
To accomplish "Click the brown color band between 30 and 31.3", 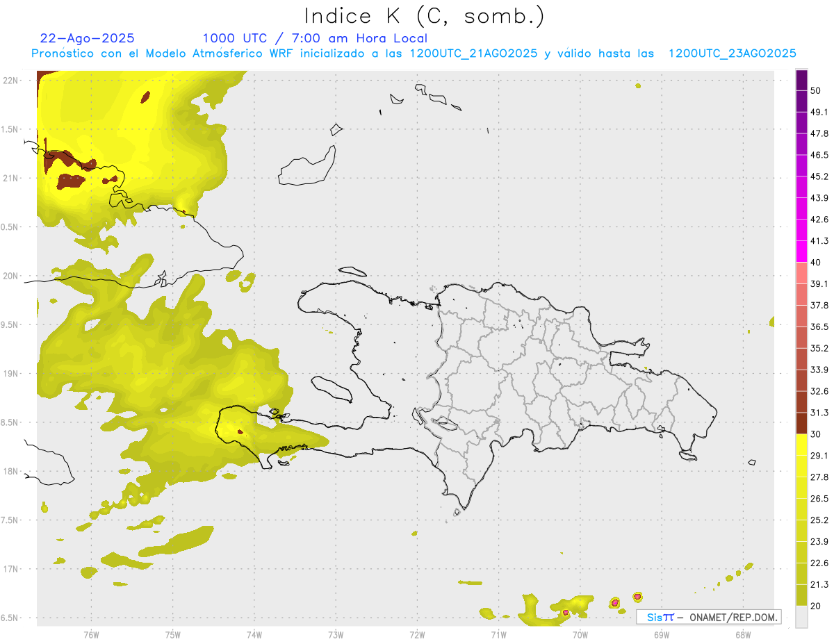I will click(x=801, y=423).
